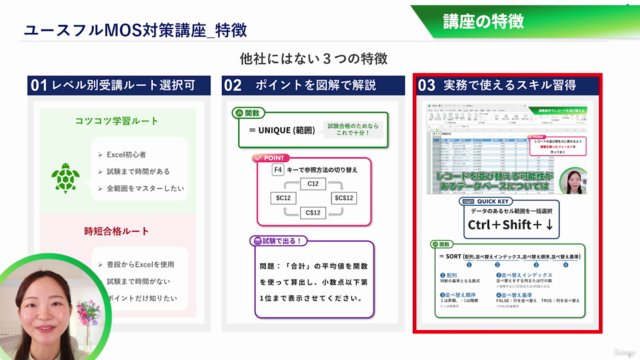Open the Excel screenshot thumbnail in card 03
The width and height of the screenshot is (640, 360).
[x=507, y=149]
